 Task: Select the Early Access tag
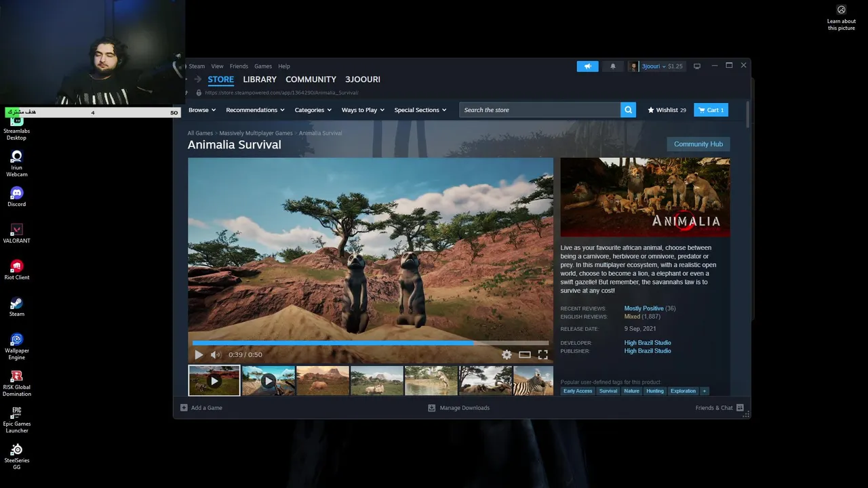click(x=578, y=391)
